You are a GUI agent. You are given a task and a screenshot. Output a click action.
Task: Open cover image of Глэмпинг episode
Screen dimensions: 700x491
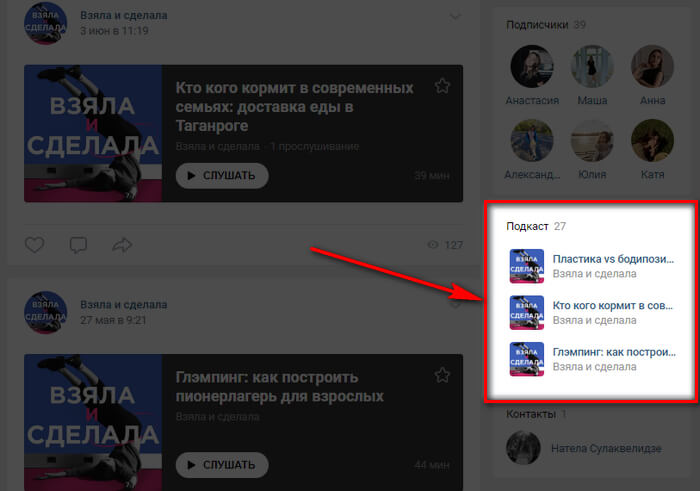point(93,422)
